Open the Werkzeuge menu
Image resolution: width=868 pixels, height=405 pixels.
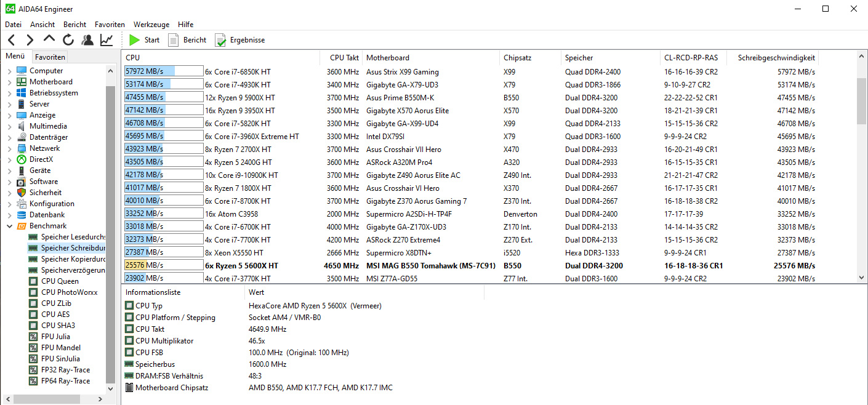151,25
